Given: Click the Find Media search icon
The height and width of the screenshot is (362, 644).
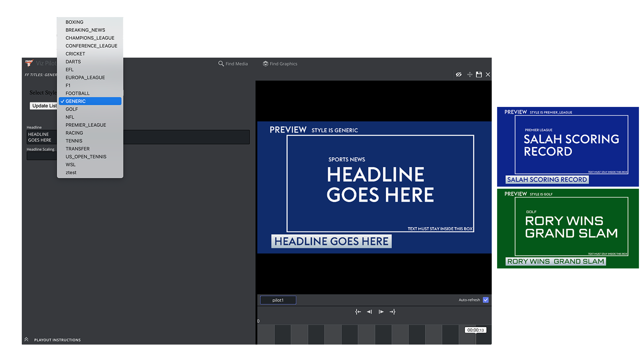Looking at the screenshot, I should (221, 64).
